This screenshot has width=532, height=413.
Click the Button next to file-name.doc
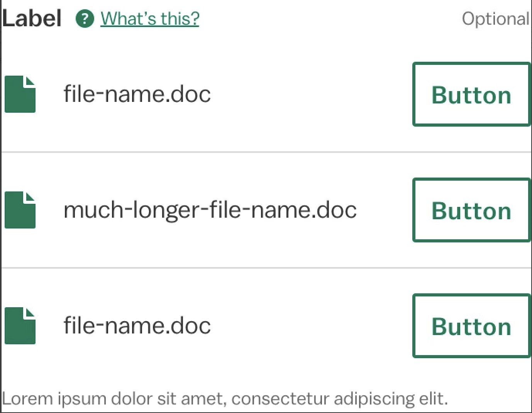coord(471,94)
